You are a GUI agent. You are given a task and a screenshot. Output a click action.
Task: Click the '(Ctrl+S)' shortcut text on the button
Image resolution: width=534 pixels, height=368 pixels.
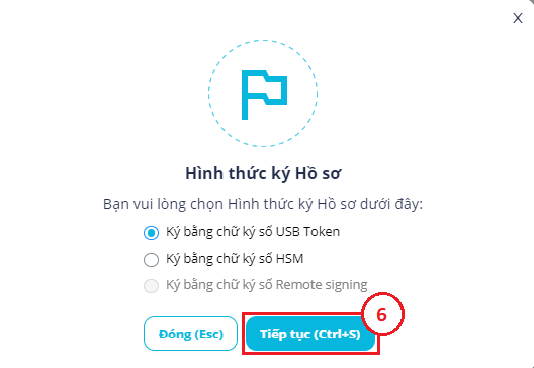pos(337,334)
